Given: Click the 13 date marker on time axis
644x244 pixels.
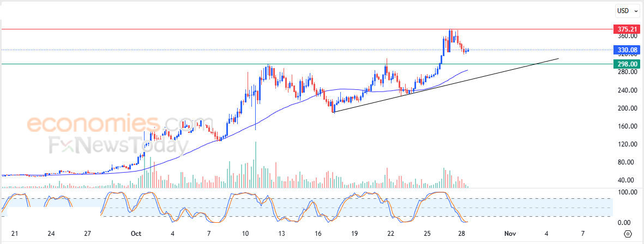Looking at the screenshot, I should coord(281,234).
